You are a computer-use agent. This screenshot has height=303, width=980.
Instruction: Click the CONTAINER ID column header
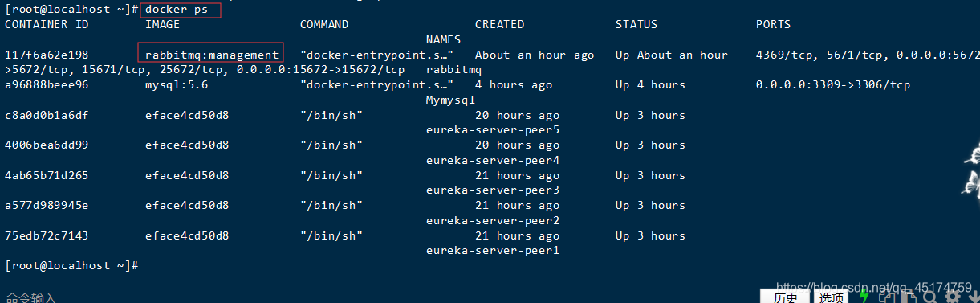tap(47, 24)
